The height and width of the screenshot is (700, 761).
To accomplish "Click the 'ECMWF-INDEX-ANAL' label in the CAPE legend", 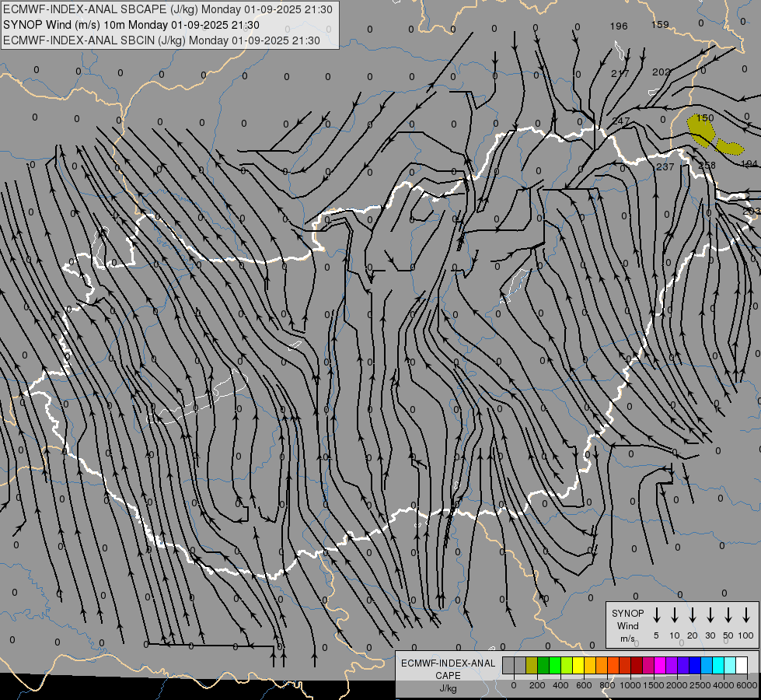I will pyautogui.click(x=448, y=663).
